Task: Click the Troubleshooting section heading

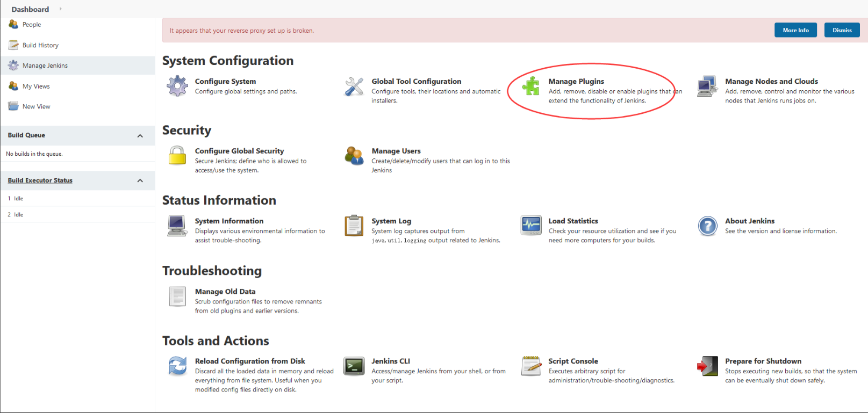Action: point(212,271)
